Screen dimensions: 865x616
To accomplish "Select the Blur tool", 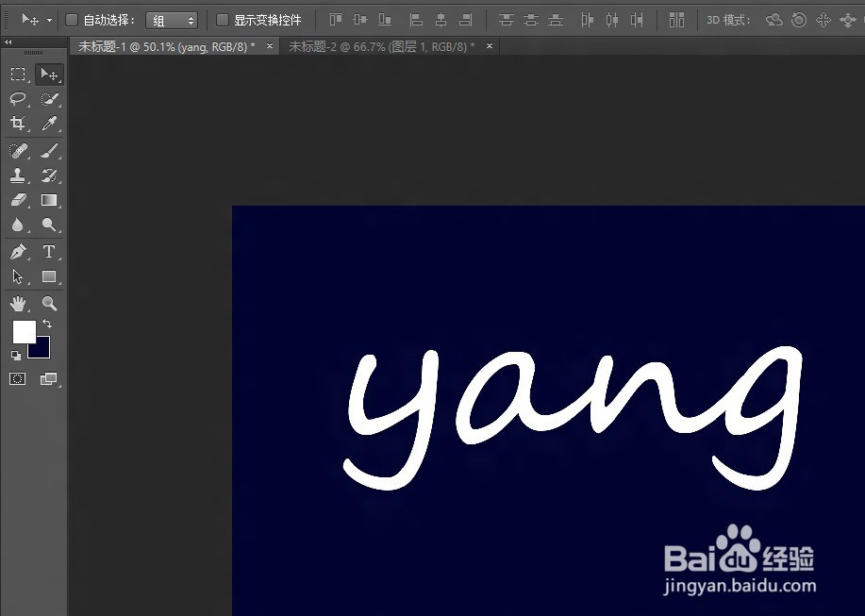I will [18, 225].
